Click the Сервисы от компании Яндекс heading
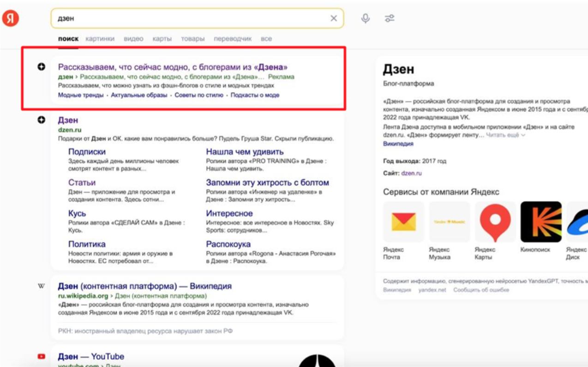This screenshot has width=588, height=367. (441, 192)
